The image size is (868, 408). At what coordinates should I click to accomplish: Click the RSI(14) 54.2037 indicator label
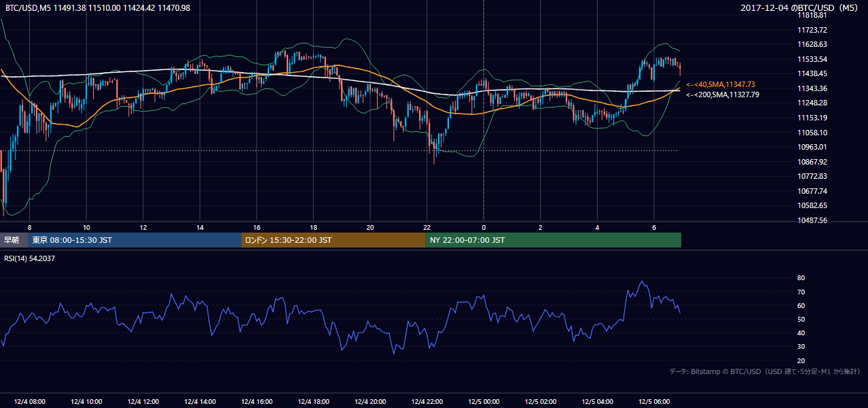click(x=30, y=258)
